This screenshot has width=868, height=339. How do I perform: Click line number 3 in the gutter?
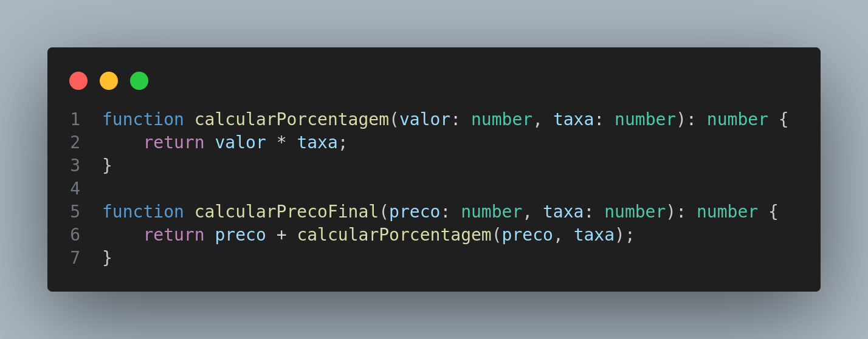(75, 166)
